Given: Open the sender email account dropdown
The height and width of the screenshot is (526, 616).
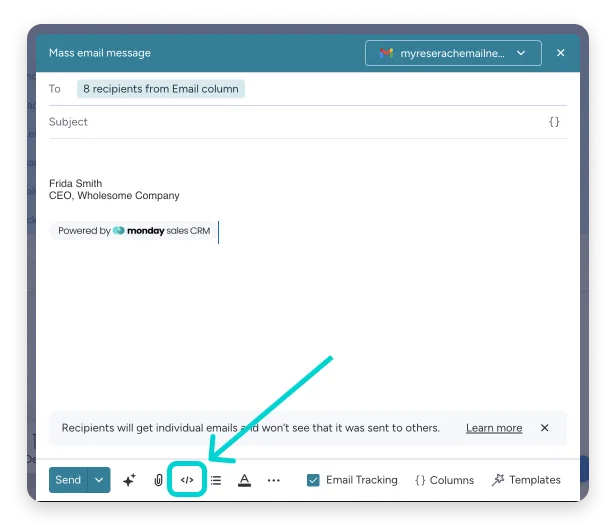Looking at the screenshot, I should (x=453, y=53).
